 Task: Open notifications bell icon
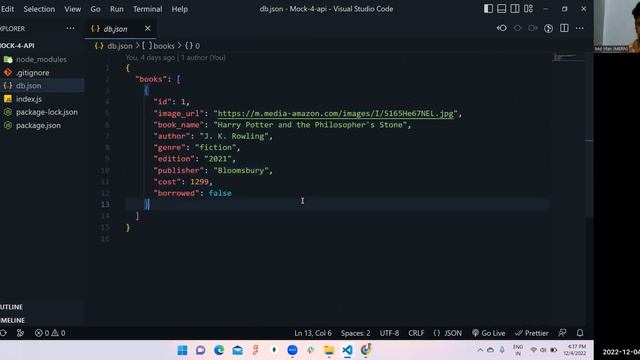pyautogui.click(x=580, y=333)
